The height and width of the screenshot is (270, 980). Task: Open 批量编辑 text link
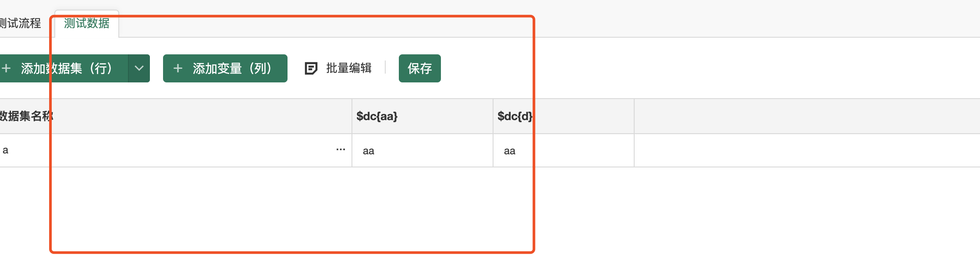click(x=349, y=68)
